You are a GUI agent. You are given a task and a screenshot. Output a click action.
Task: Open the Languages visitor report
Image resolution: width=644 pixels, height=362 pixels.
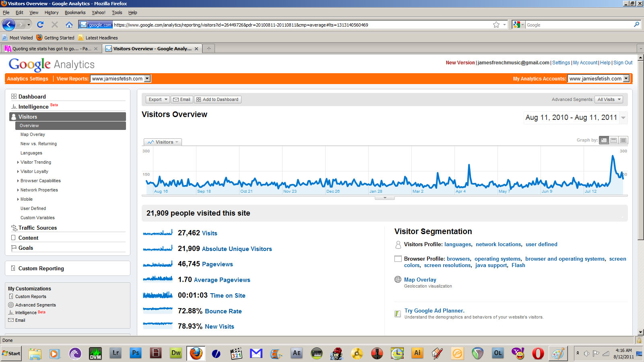[31, 153]
